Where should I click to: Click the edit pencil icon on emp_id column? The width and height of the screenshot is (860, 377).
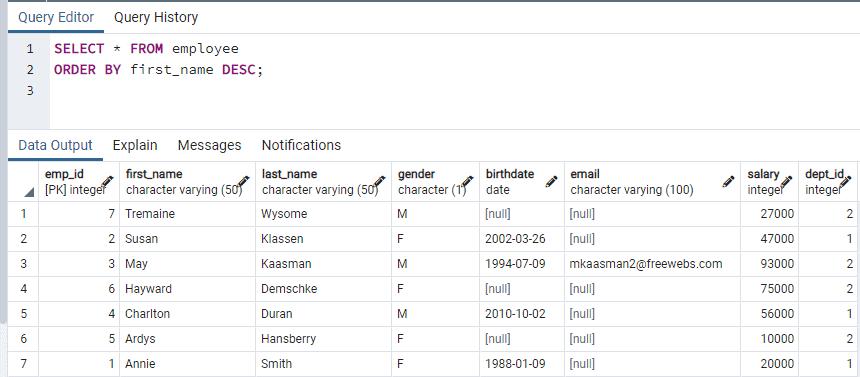(x=108, y=182)
